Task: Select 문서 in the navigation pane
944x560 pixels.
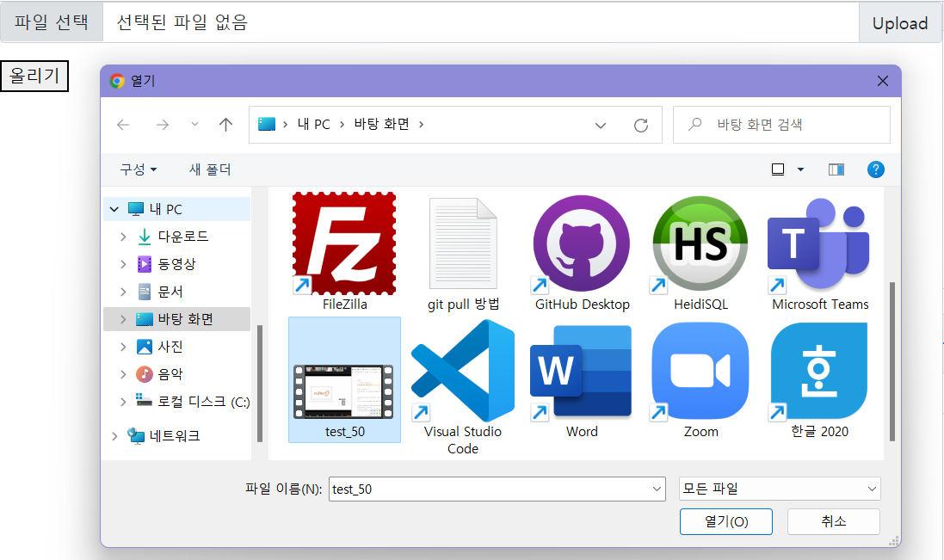Action: click(170, 292)
